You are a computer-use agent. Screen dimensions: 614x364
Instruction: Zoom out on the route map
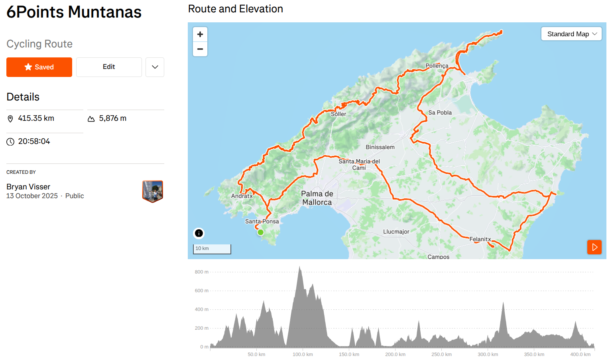pyautogui.click(x=200, y=49)
